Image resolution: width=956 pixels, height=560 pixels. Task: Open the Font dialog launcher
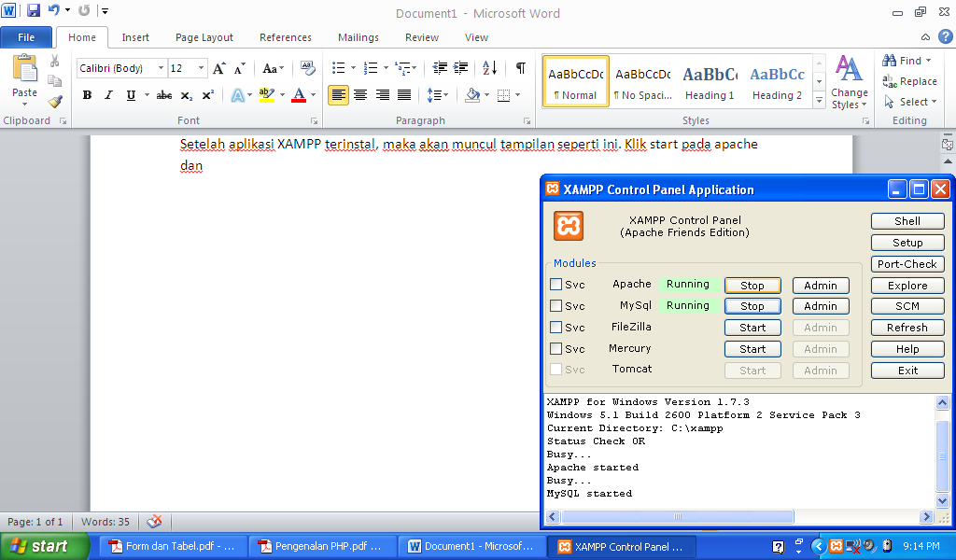tap(314, 121)
